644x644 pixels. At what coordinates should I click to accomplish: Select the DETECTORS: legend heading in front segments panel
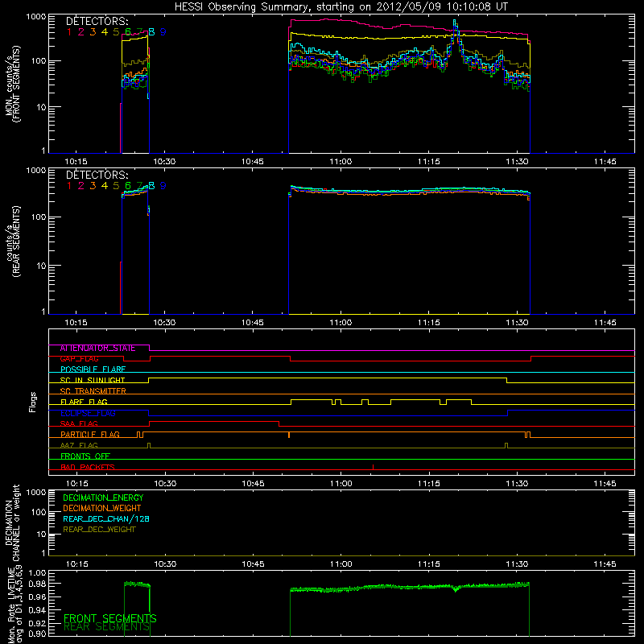coord(97,22)
